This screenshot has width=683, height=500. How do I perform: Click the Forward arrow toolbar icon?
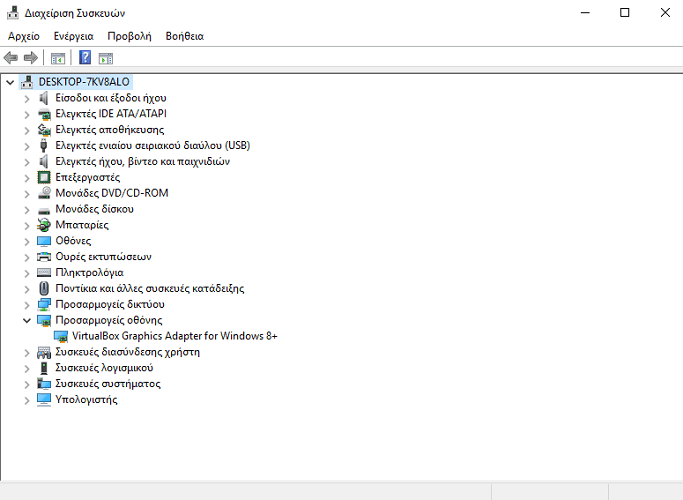pyautogui.click(x=30, y=57)
